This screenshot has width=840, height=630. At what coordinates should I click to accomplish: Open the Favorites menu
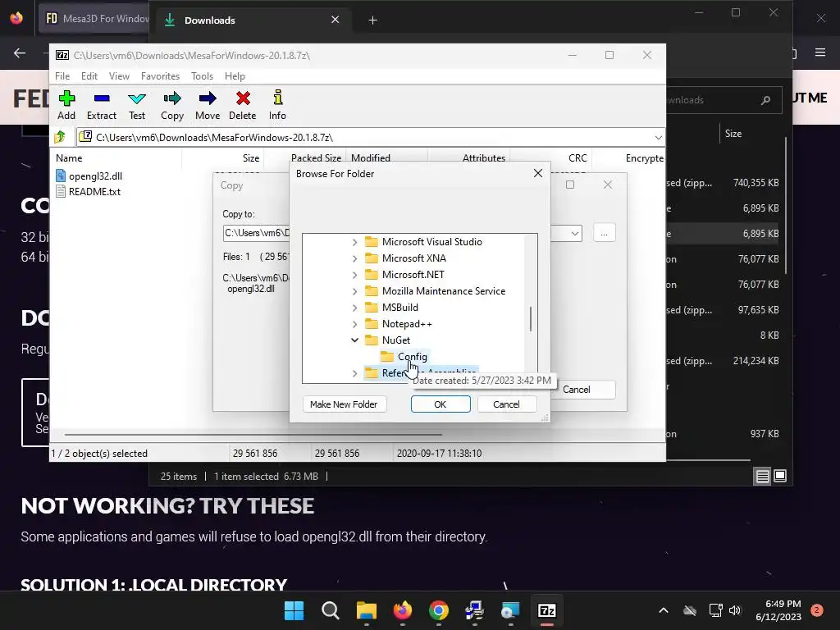pos(160,76)
